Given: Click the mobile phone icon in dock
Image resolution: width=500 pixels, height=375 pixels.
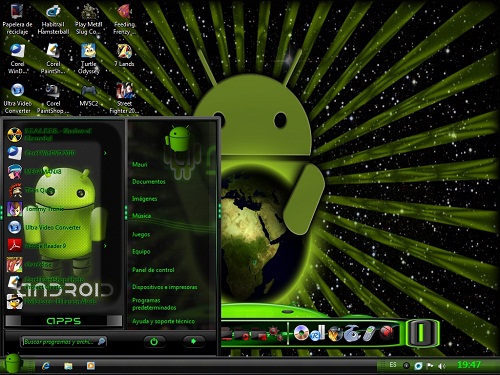Looking at the screenshot, I should tap(368, 334).
